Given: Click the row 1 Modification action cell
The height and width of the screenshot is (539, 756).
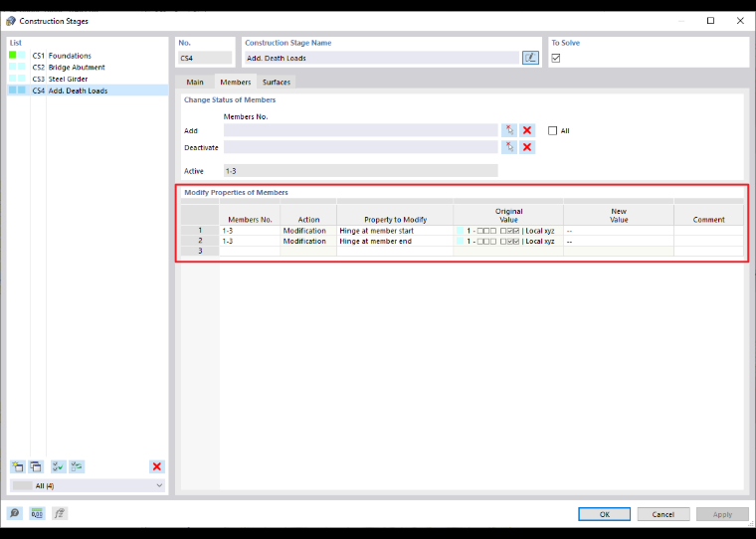Looking at the screenshot, I should pos(308,231).
